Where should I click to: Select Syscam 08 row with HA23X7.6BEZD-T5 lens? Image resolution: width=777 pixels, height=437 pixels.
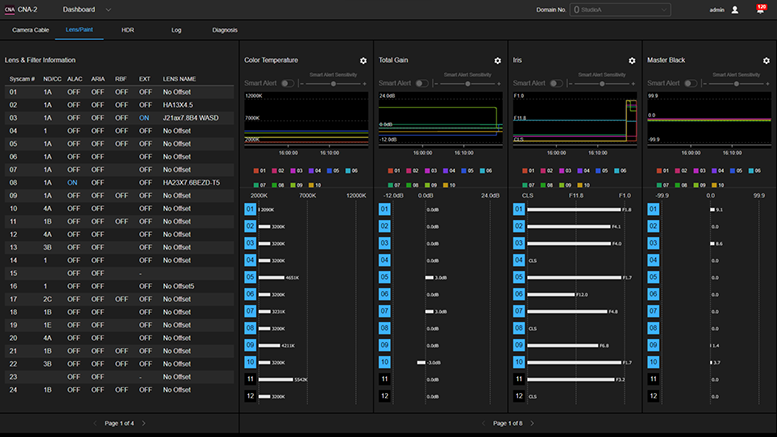click(120, 182)
